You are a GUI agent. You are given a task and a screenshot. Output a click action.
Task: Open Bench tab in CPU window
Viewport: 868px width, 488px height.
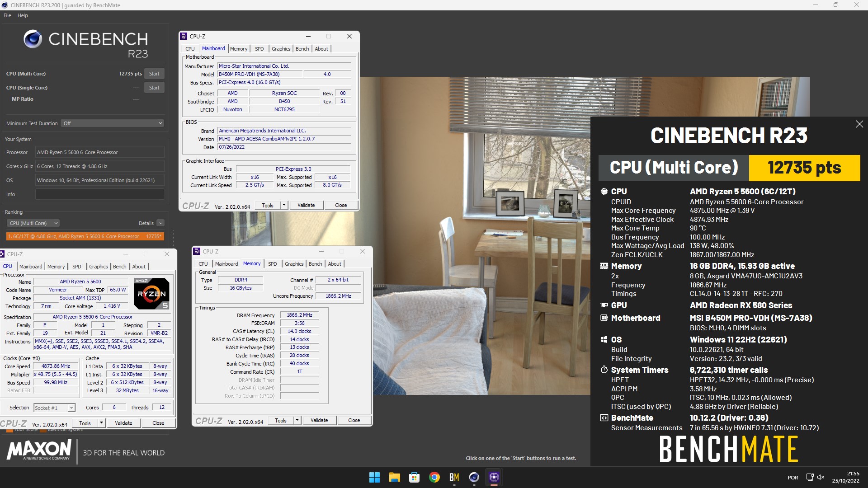point(120,267)
